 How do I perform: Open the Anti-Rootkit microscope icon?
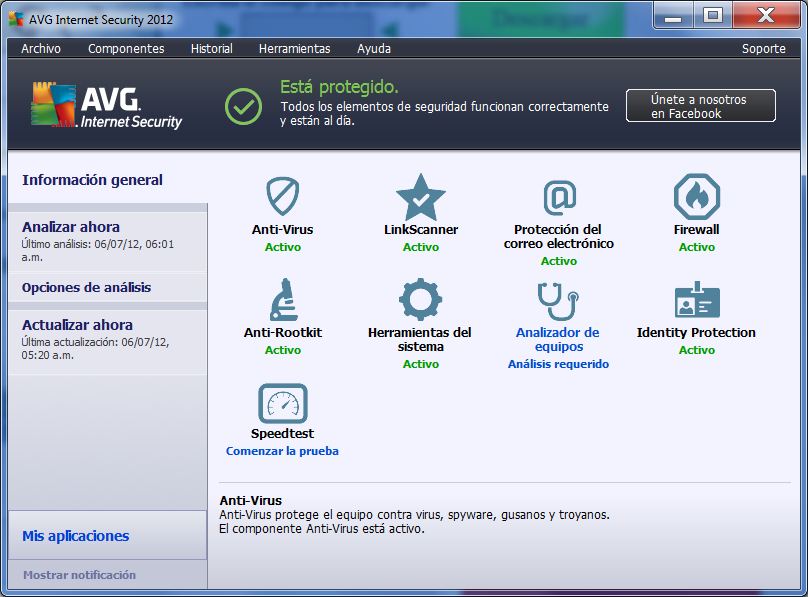click(283, 300)
